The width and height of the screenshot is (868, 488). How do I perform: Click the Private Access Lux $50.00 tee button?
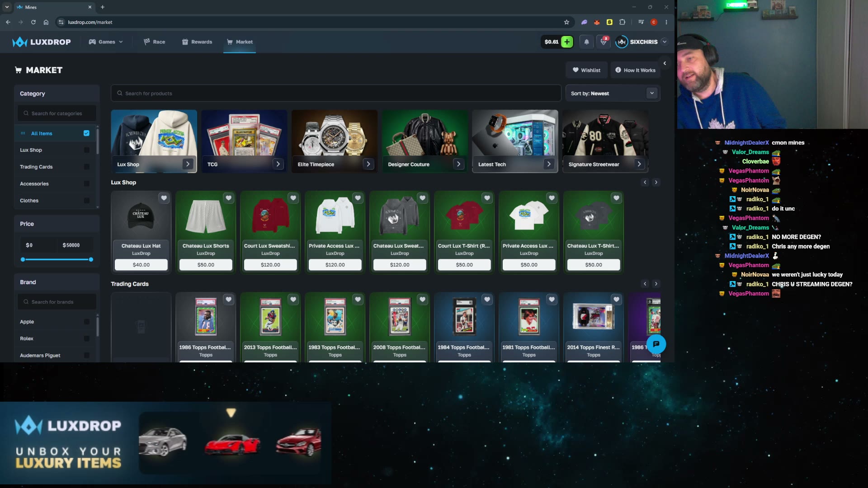pos(529,265)
